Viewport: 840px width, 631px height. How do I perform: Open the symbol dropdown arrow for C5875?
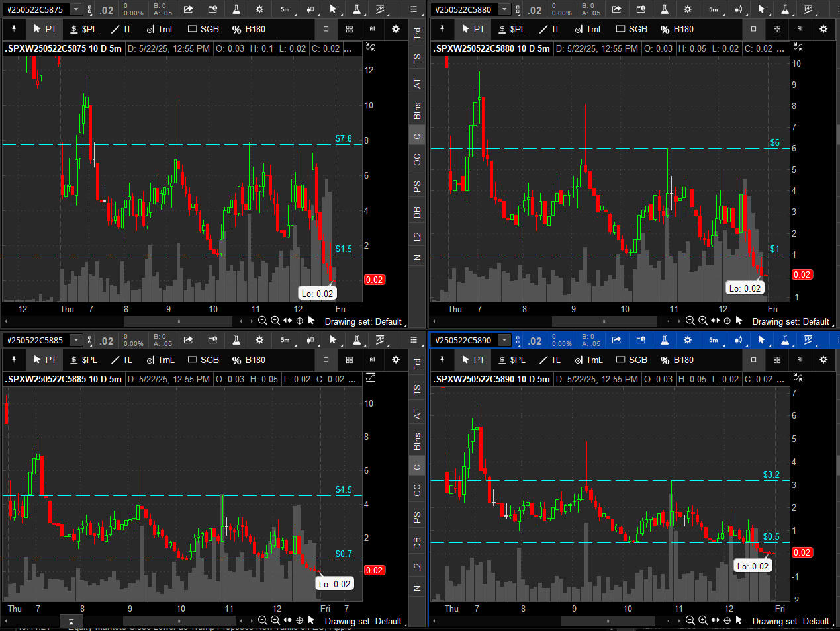(76, 9)
